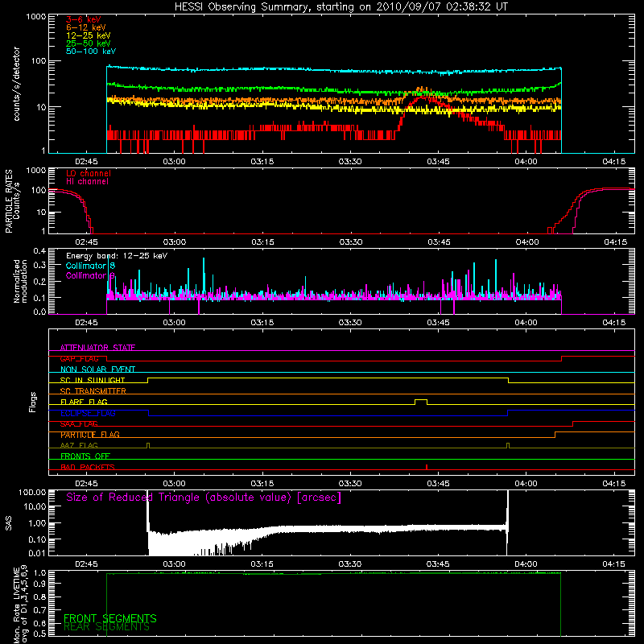Click the SAA_FLAG label
This screenshot has height=644, width=644.
click(79, 424)
